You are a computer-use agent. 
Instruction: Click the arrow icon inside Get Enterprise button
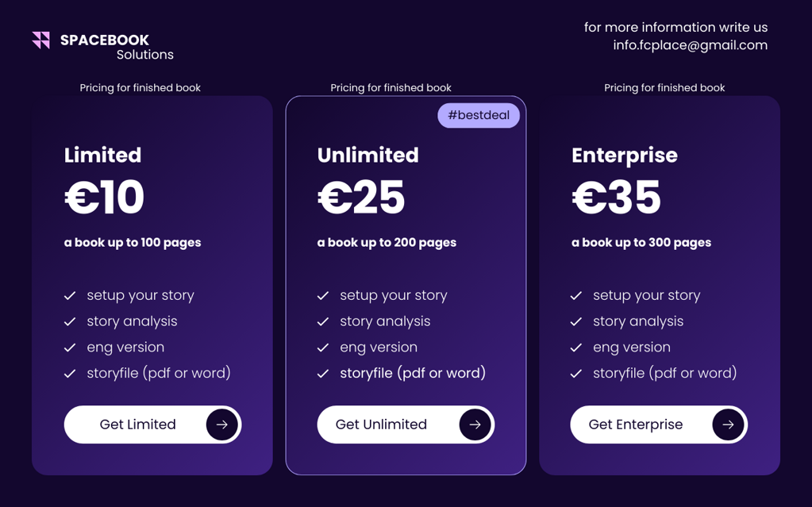pyautogui.click(x=728, y=424)
